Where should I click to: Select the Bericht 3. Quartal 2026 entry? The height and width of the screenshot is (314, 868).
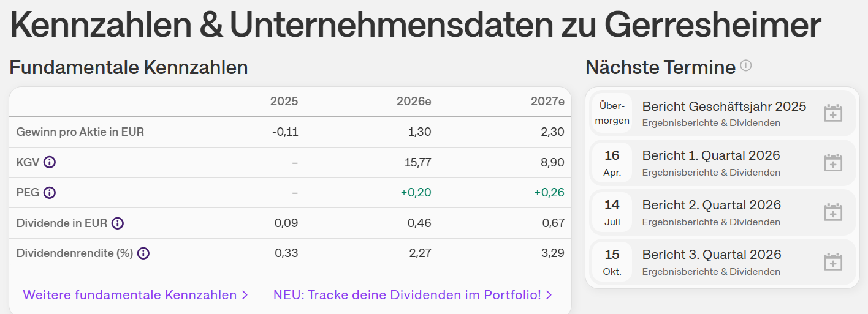(711, 255)
